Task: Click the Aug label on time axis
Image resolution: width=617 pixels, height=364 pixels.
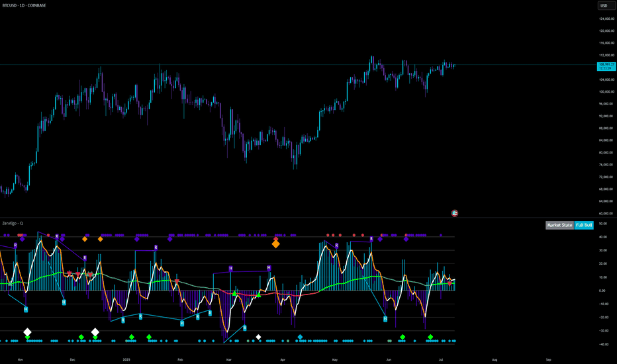Action: click(x=495, y=359)
